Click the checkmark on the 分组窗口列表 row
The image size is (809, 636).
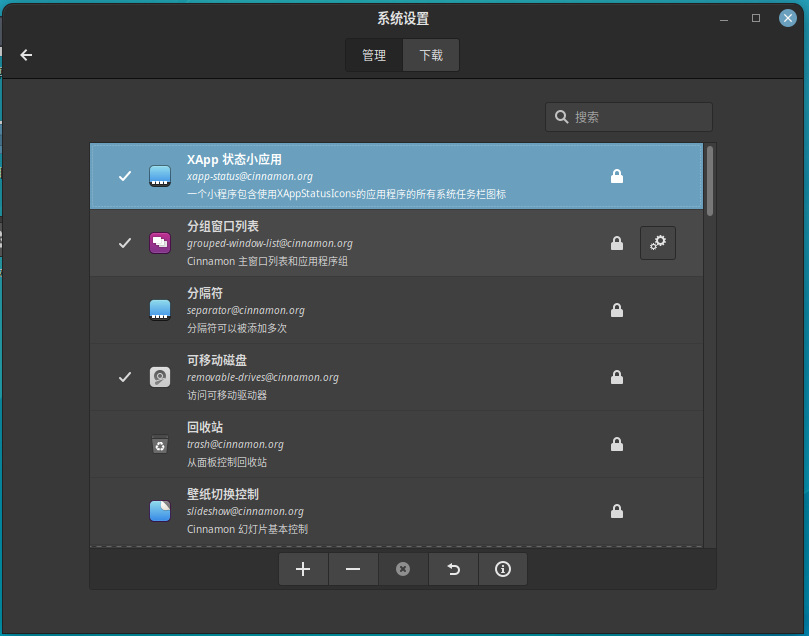(x=125, y=243)
